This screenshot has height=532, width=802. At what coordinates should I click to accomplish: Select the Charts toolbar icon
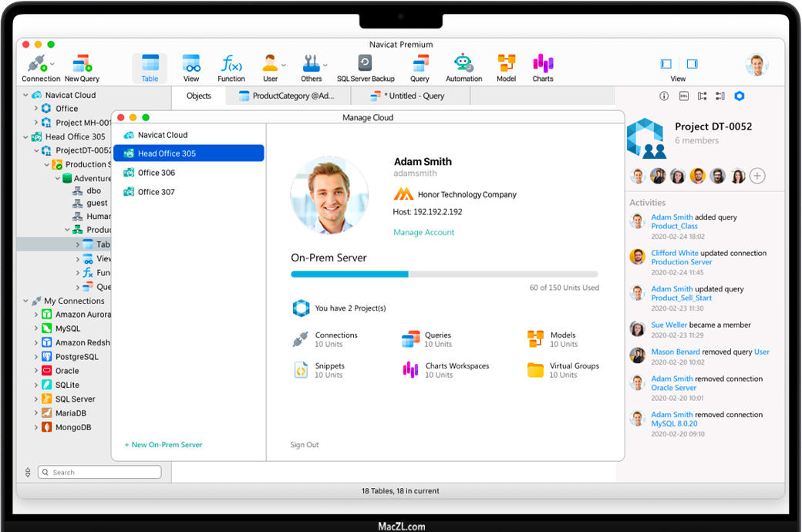pos(543,65)
